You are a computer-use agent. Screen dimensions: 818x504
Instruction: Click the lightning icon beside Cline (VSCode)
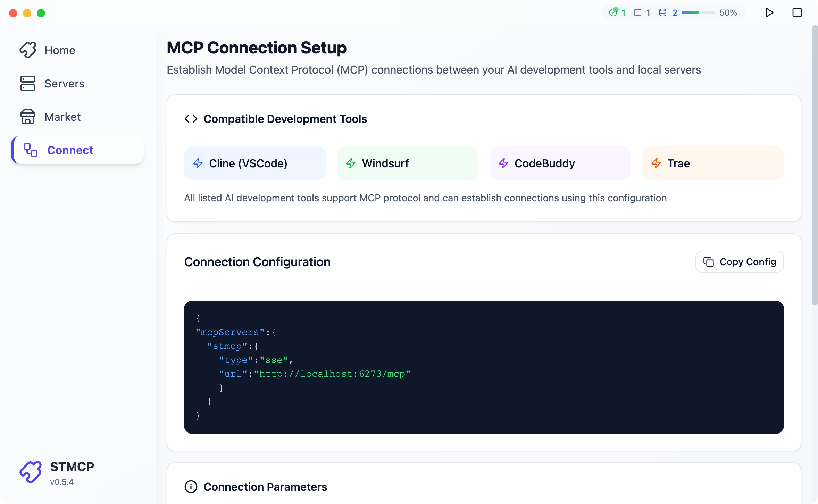(198, 163)
